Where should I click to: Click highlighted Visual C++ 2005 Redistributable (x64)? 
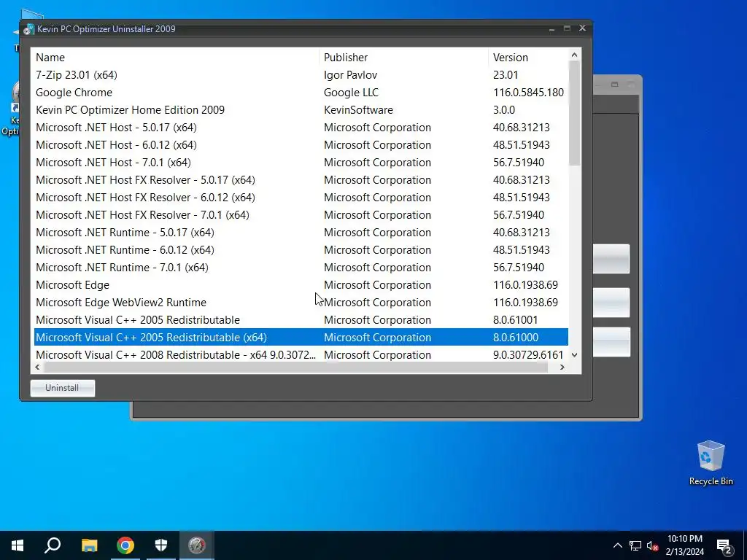tap(301, 337)
